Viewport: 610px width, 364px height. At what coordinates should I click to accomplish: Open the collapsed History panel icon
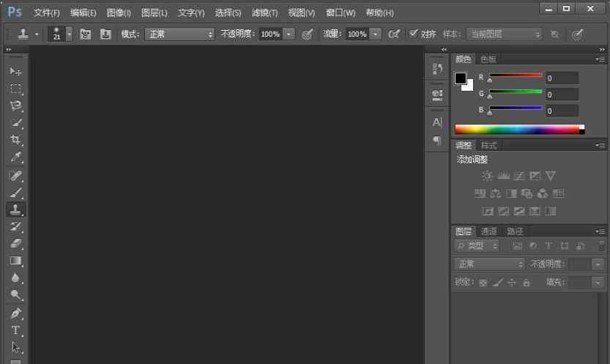point(437,70)
